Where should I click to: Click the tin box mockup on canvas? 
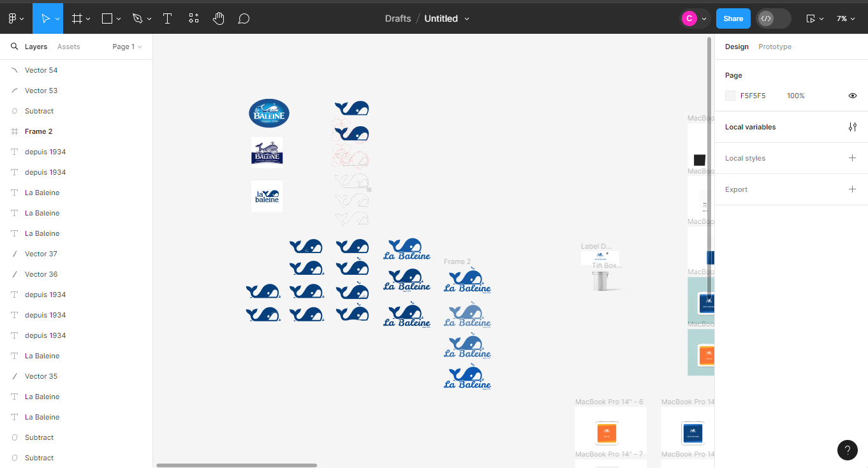600,281
